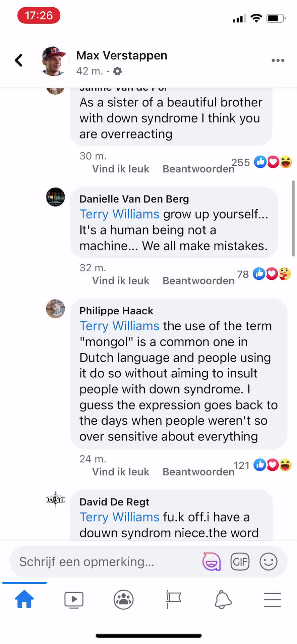Open the hamburger menu tab
This screenshot has width=297, height=644.
coord(272,599)
